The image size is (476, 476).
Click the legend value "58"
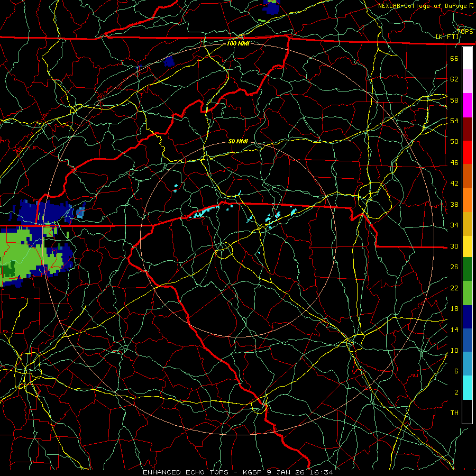[454, 100]
